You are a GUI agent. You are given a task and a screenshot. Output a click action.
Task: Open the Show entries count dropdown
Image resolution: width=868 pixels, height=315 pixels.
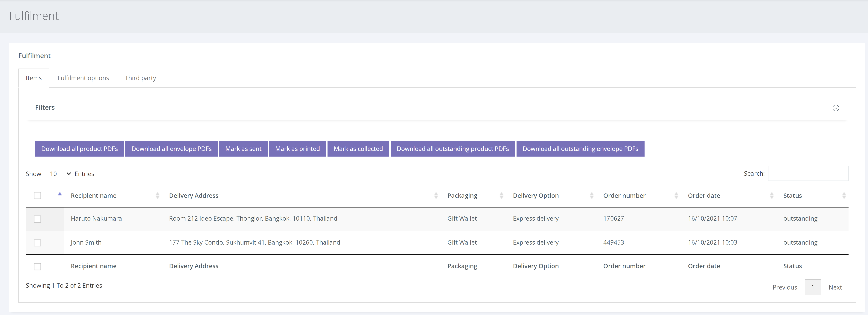point(58,174)
